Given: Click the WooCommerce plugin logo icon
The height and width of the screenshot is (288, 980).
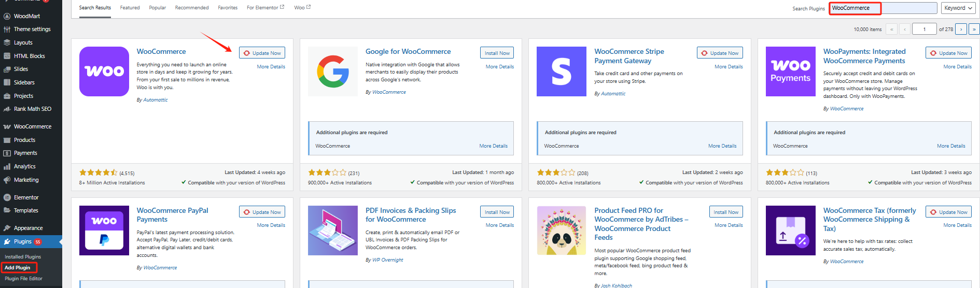Looking at the screenshot, I should tap(104, 71).
